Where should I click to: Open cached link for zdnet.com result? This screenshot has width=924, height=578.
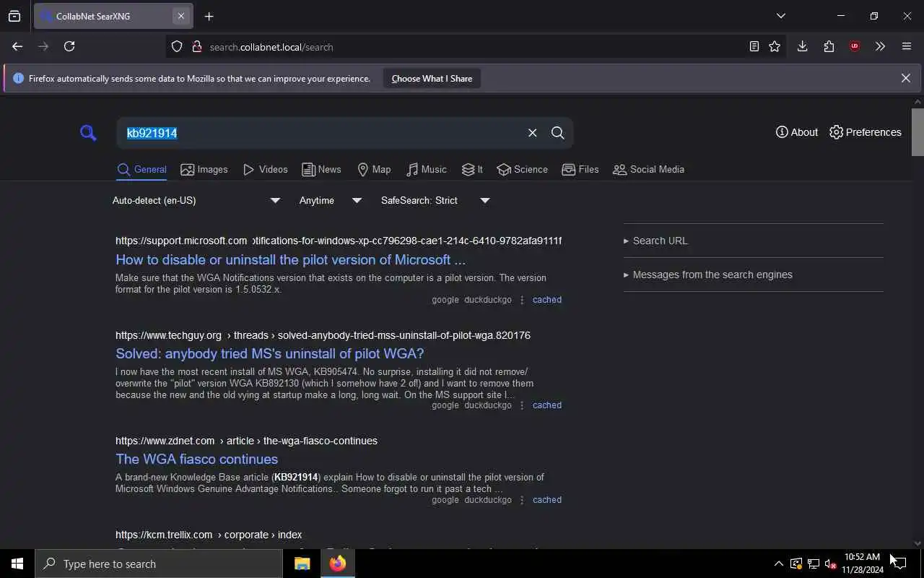click(546, 500)
